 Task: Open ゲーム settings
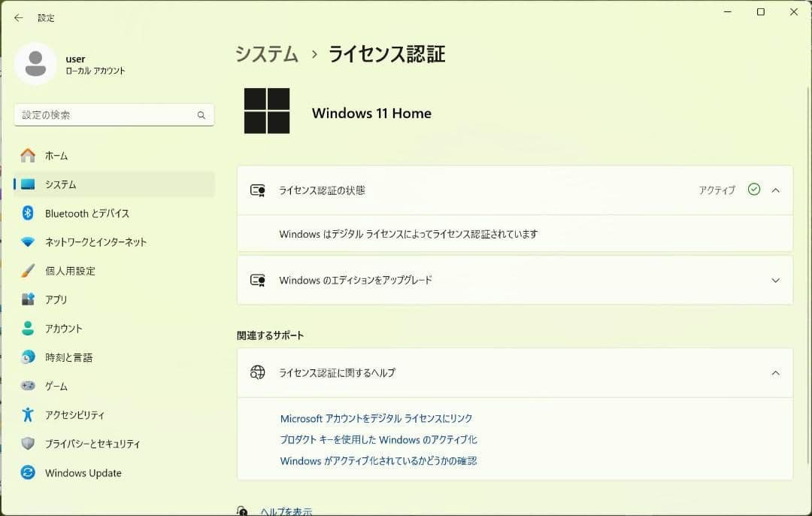pyautogui.click(x=114, y=386)
